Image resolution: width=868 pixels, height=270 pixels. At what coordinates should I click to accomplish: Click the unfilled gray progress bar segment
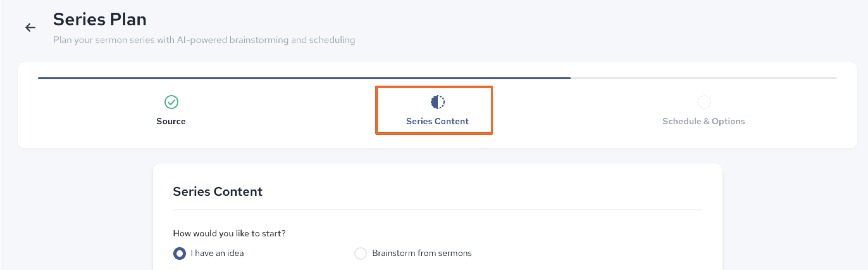coord(704,78)
